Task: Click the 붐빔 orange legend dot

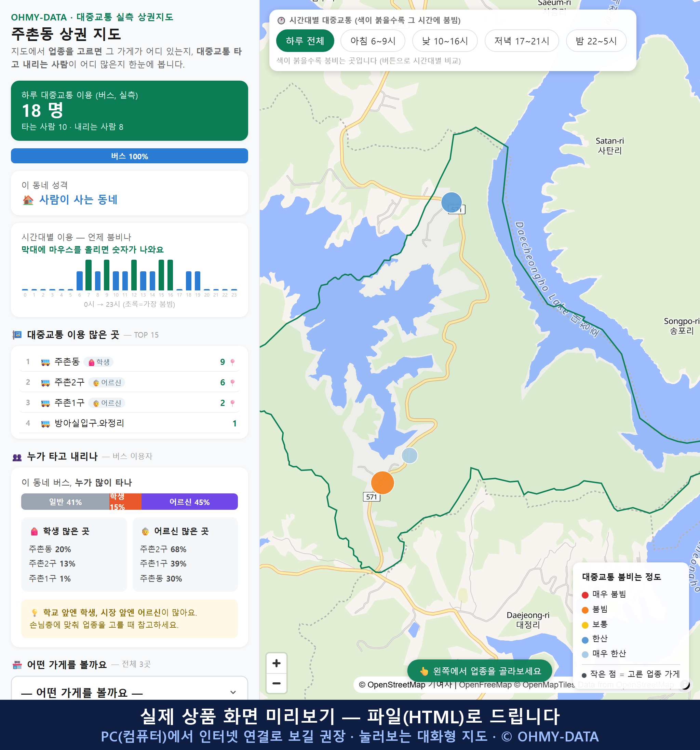Action: pyautogui.click(x=585, y=610)
